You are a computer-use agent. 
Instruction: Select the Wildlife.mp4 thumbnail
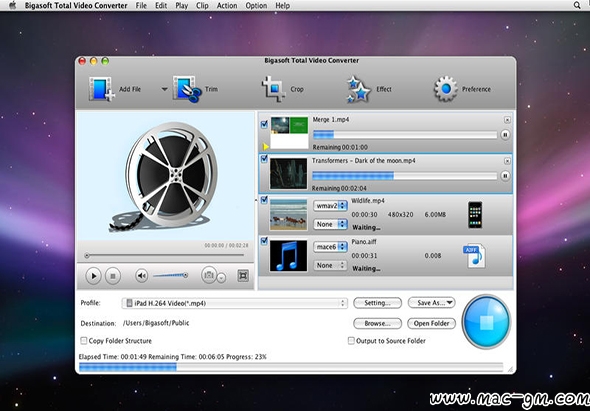pyautogui.click(x=288, y=215)
